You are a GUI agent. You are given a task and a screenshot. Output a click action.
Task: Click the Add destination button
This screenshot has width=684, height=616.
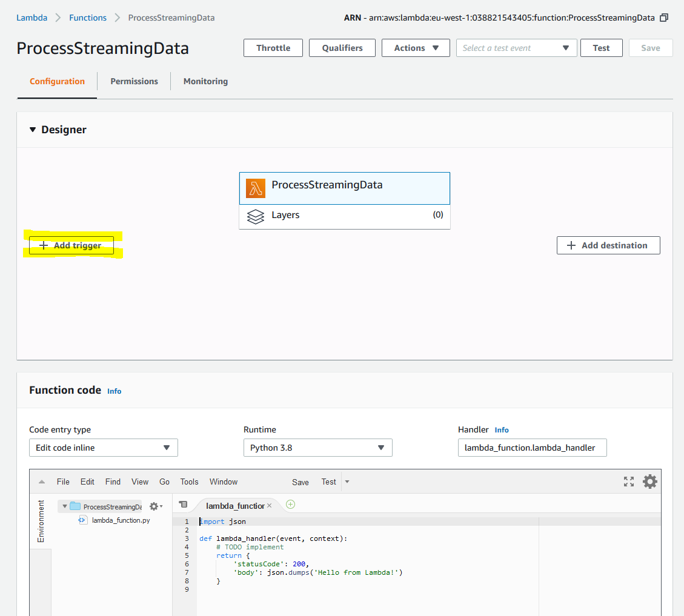(608, 245)
